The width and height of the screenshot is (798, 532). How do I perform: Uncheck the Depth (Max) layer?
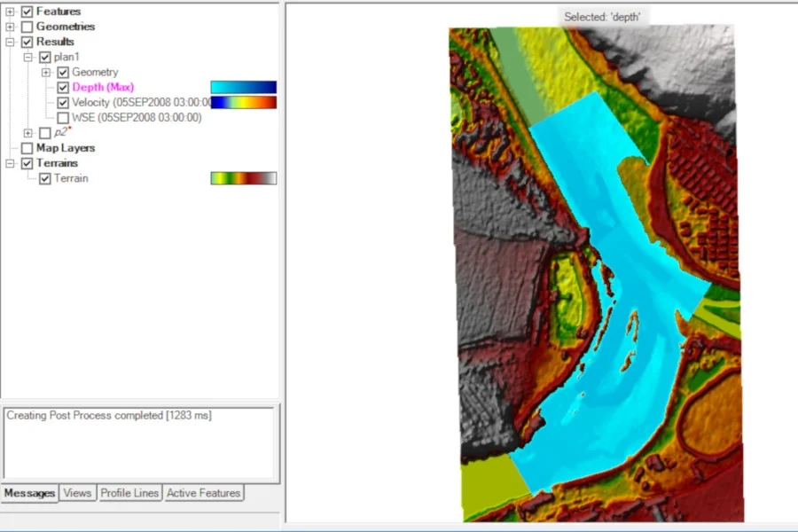pos(63,88)
